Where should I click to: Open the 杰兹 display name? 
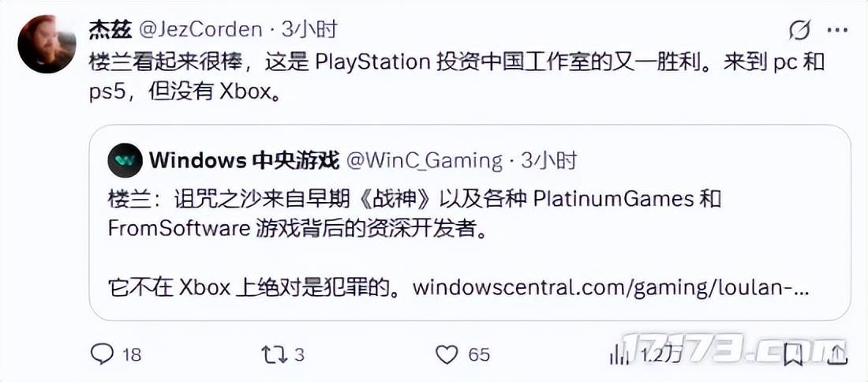pyautogui.click(x=110, y=30)
